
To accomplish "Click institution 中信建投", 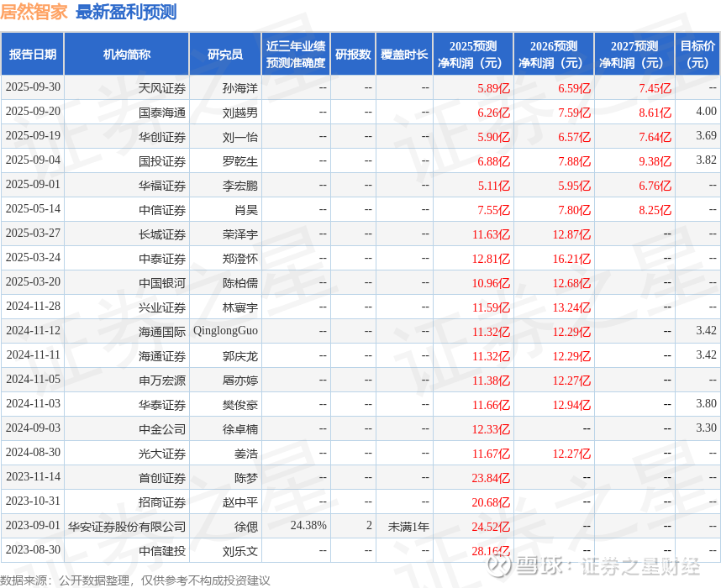I will click(162, 551).
